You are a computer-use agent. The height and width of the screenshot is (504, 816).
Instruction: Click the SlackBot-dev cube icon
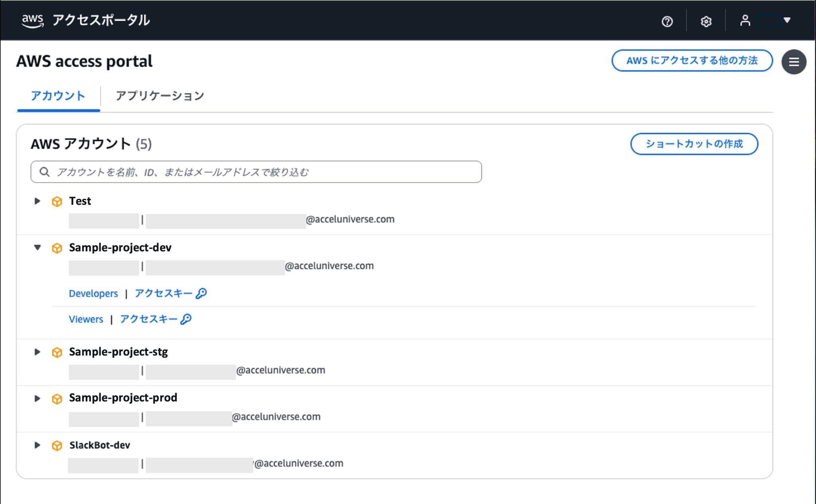[57, 445]
